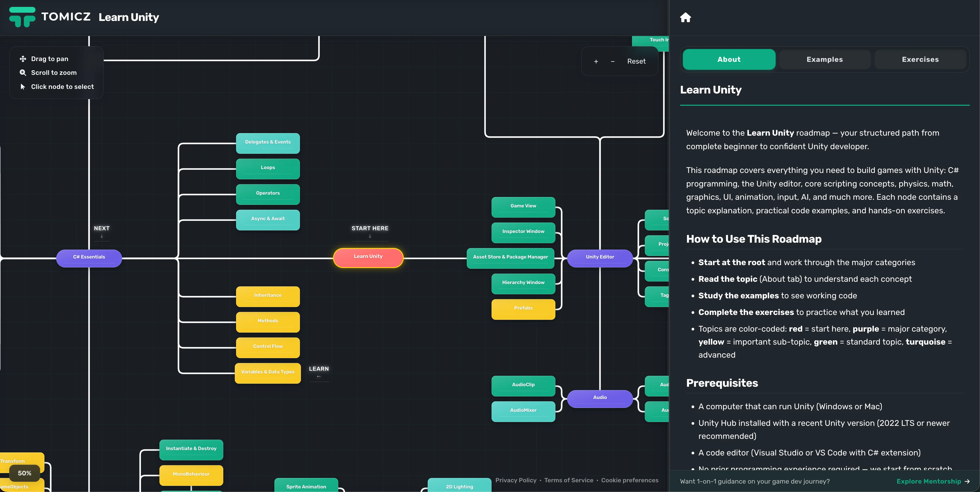
Task: Open the Examples tab
Action: (824, 59)
